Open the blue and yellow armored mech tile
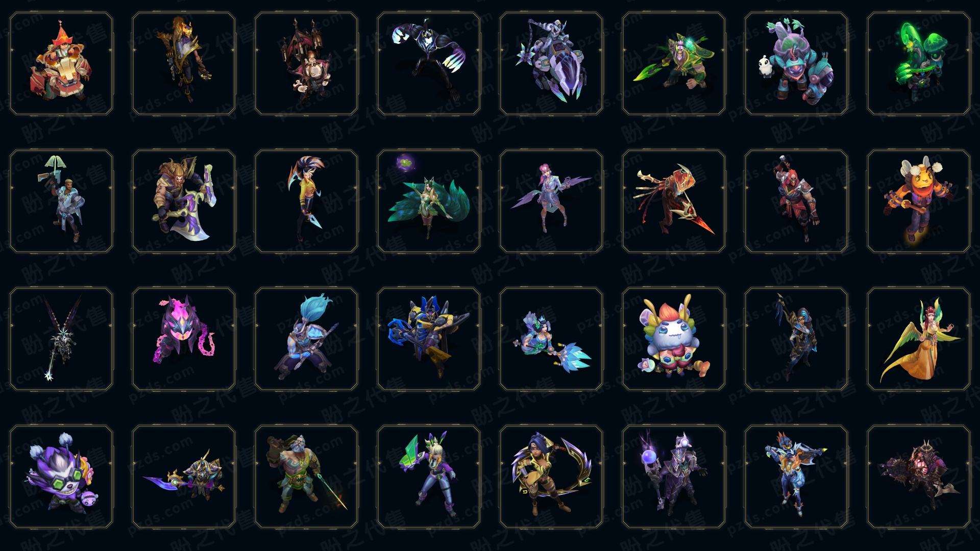This screenshot has width=980, height=551. (429, 339)
